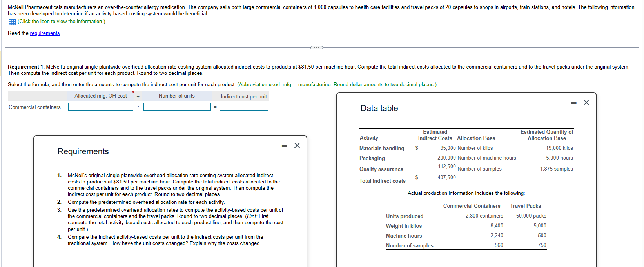Open the data table grid icon
This screenshot has width=644, height=267.
tap(12, 22)
